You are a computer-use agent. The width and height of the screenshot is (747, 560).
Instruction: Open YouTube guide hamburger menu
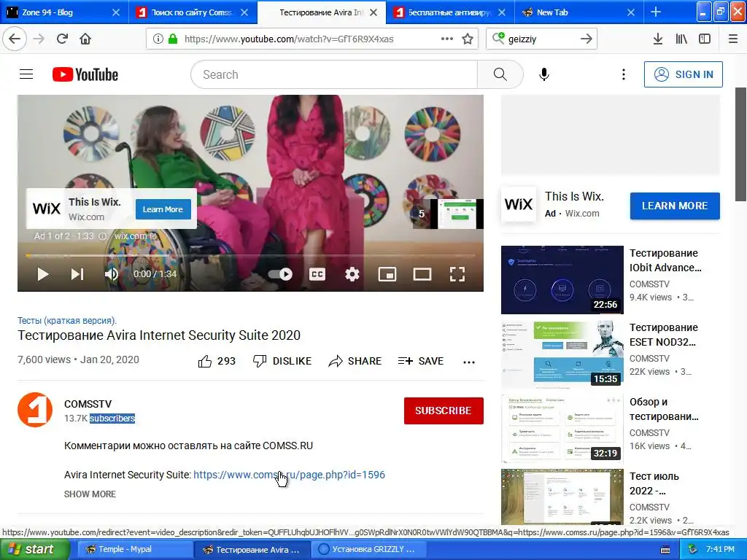[x=26, y=74]
